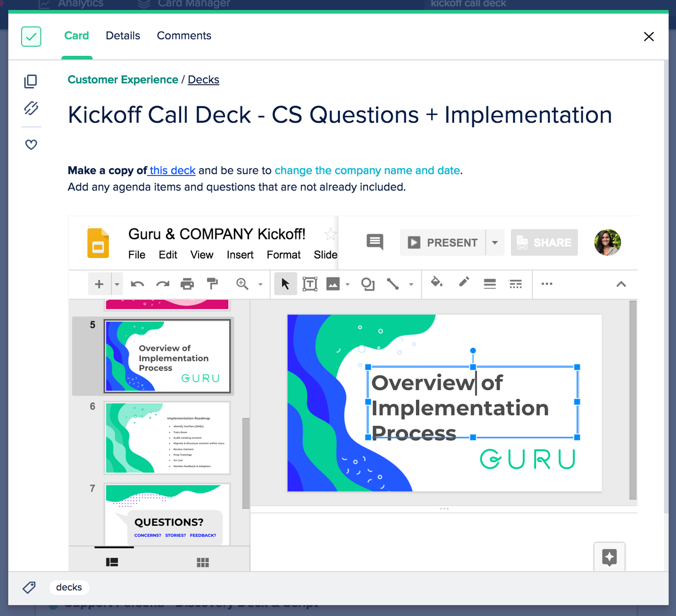Open the Insert menu in Slides
The image size is (676, 616).
tap(240, 255)
